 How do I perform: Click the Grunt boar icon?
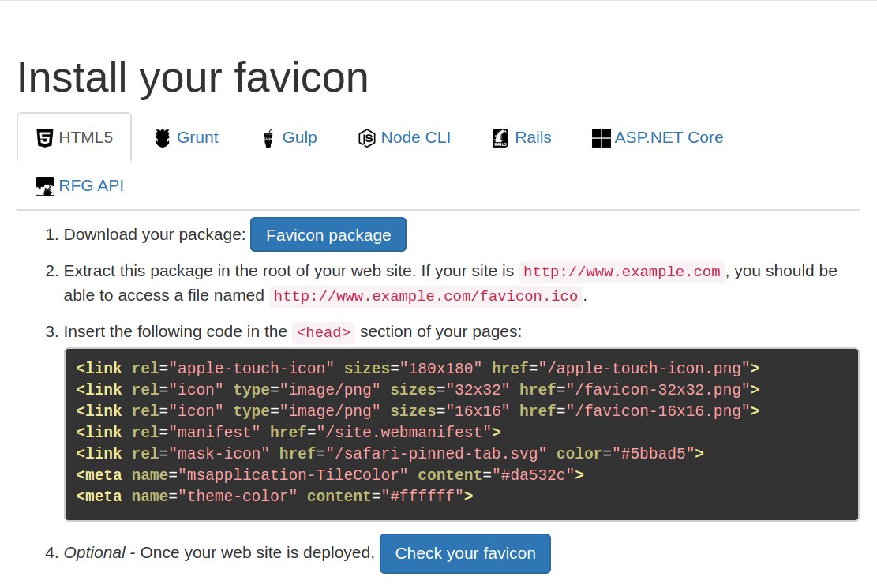click(162, 137)
